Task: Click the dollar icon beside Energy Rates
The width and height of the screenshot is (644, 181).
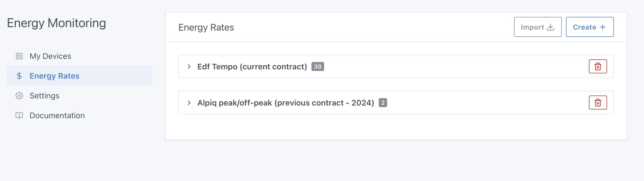Action: coord(19,76)
